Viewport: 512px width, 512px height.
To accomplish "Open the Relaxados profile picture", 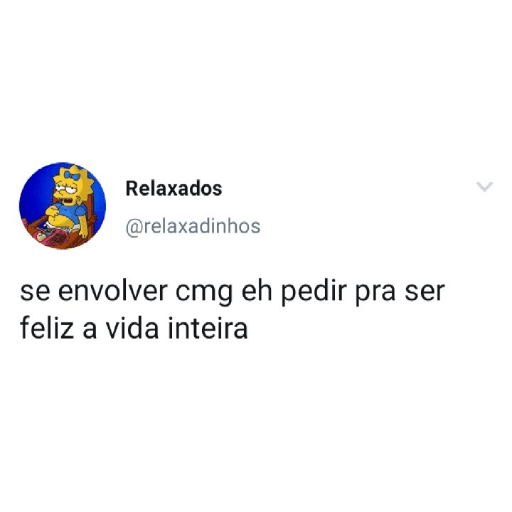I will tap(63, 206).
